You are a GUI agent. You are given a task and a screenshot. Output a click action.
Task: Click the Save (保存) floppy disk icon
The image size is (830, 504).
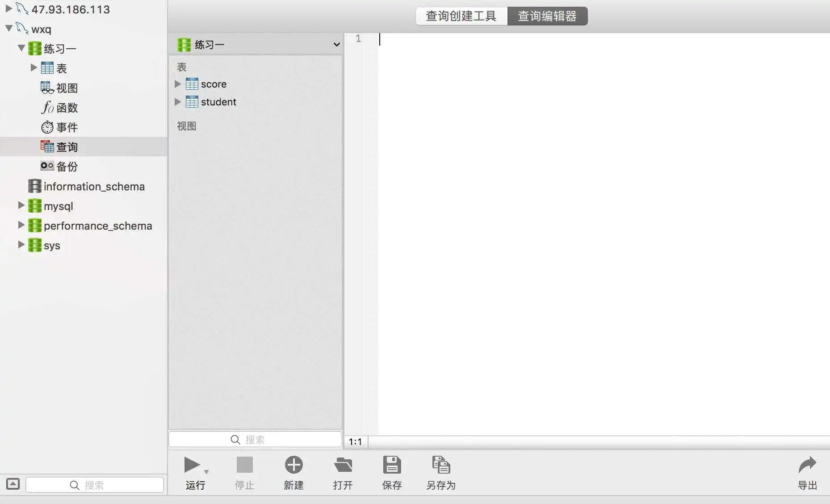pyautogui.click(x=392, y=465)
